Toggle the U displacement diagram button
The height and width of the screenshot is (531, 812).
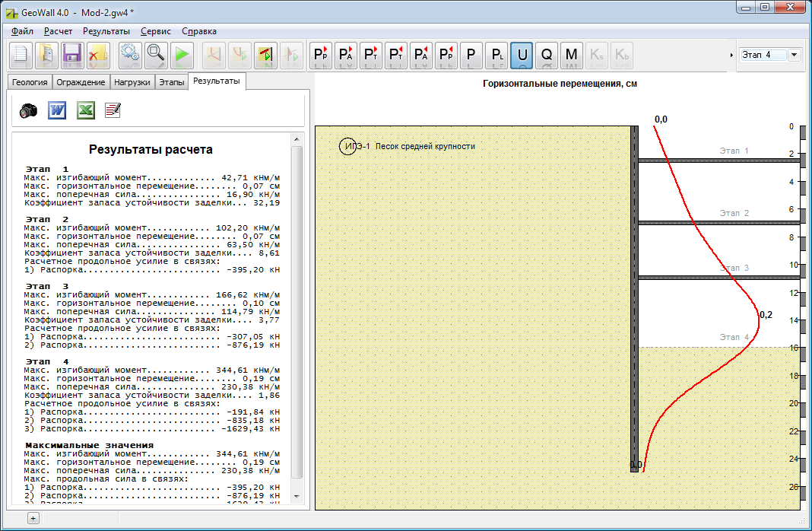click(x=522, y=55)
